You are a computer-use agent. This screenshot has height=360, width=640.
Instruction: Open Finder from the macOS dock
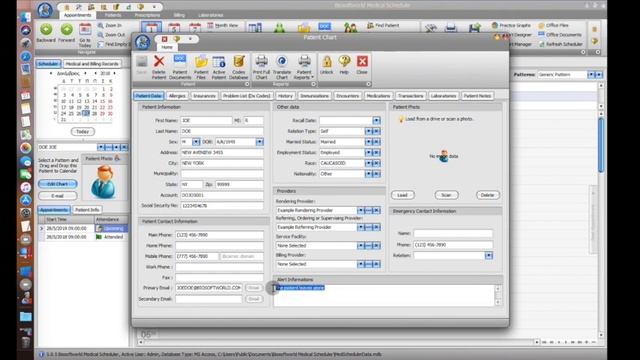pos(25,17)
